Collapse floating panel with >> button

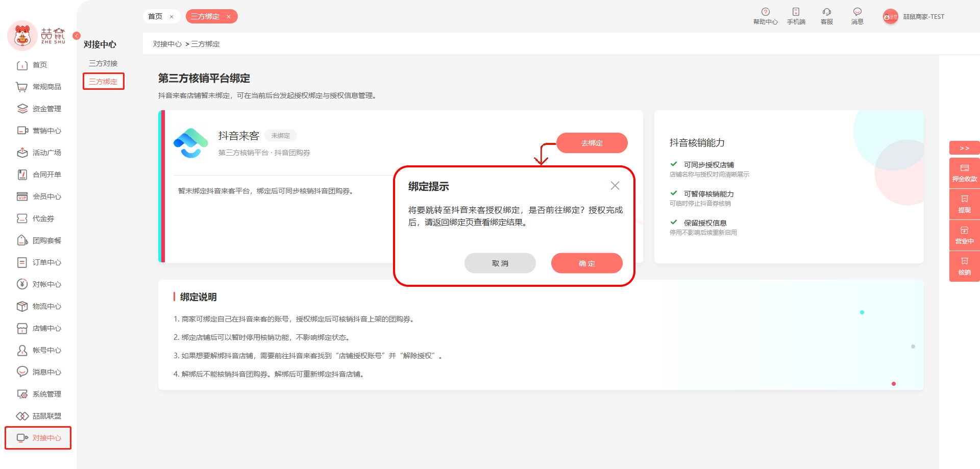coord(964,148)
